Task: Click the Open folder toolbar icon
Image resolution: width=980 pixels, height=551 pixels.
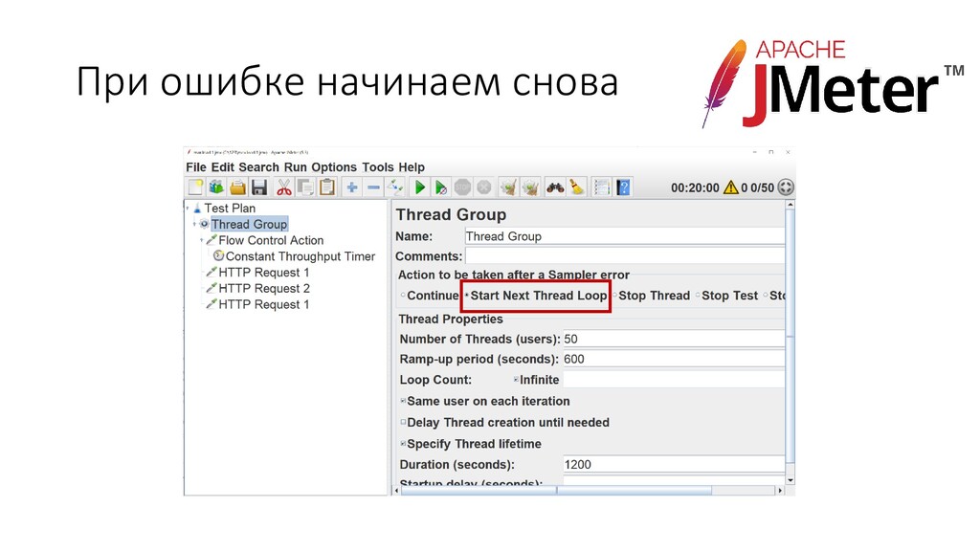Action: point(237,187)
